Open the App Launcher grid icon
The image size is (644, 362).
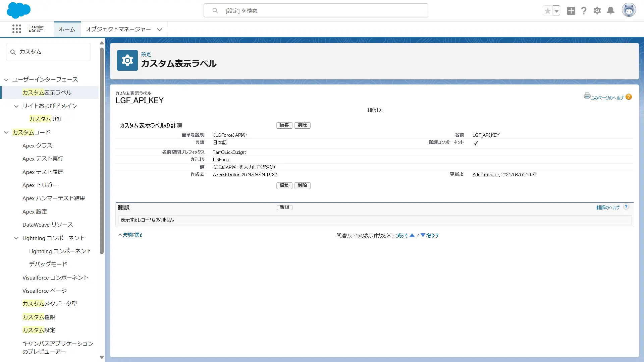[16, 29]
